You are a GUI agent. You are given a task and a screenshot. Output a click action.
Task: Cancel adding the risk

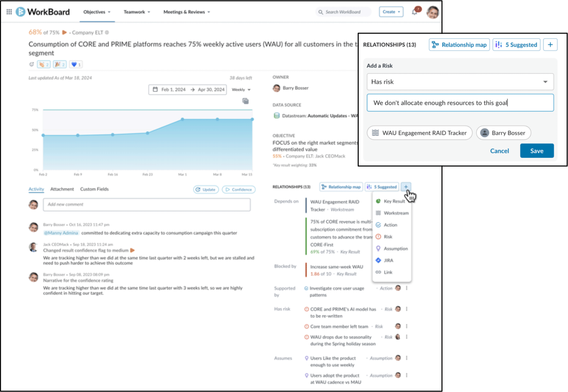[x=499, y=151]
